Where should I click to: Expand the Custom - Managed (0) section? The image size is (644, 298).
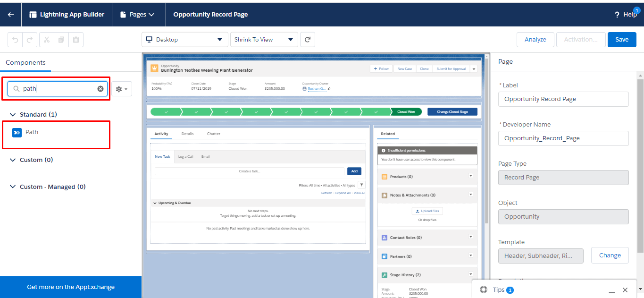pyautogui.click(x=13, y=187)
